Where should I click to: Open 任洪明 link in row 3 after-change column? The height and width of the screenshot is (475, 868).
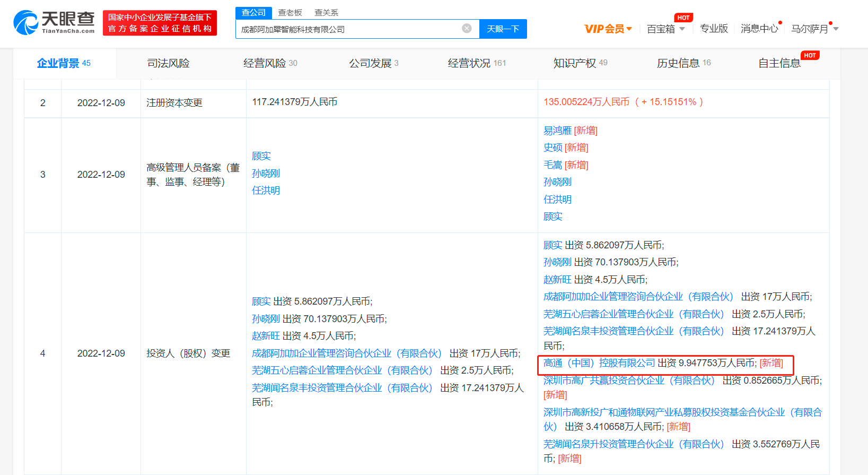coord(557,200)
